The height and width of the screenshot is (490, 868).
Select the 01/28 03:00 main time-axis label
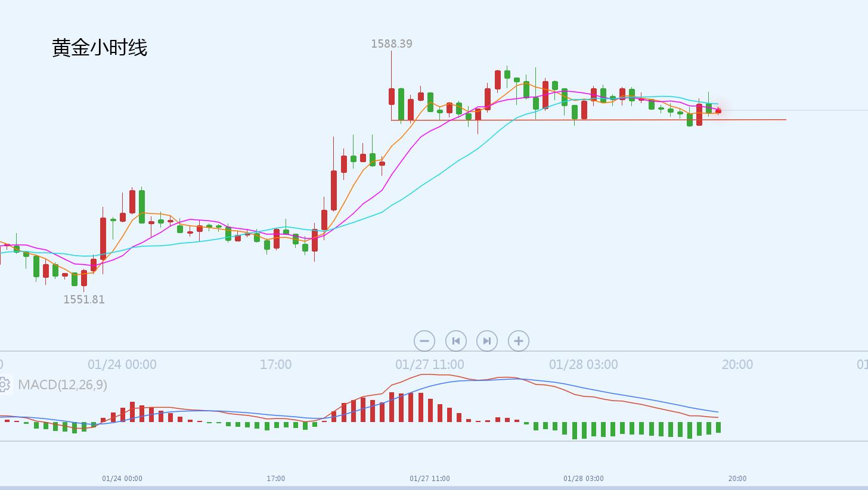click(583, 364)
